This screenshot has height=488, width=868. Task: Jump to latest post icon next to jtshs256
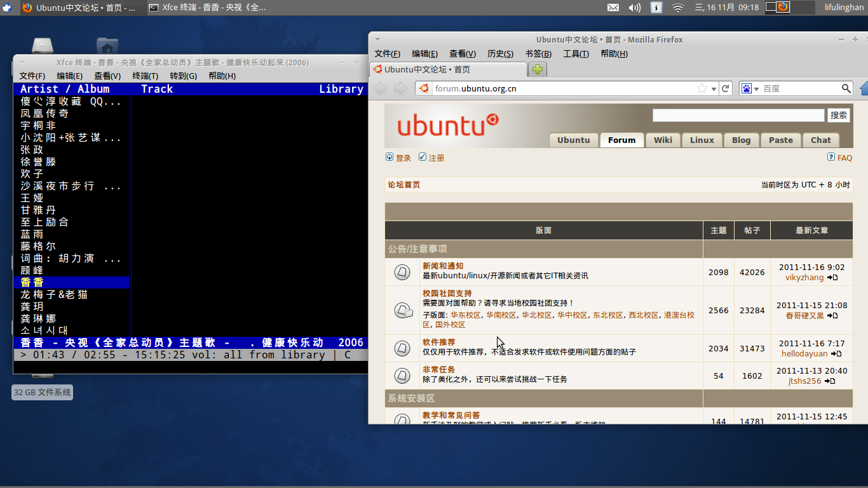point(830,381)
